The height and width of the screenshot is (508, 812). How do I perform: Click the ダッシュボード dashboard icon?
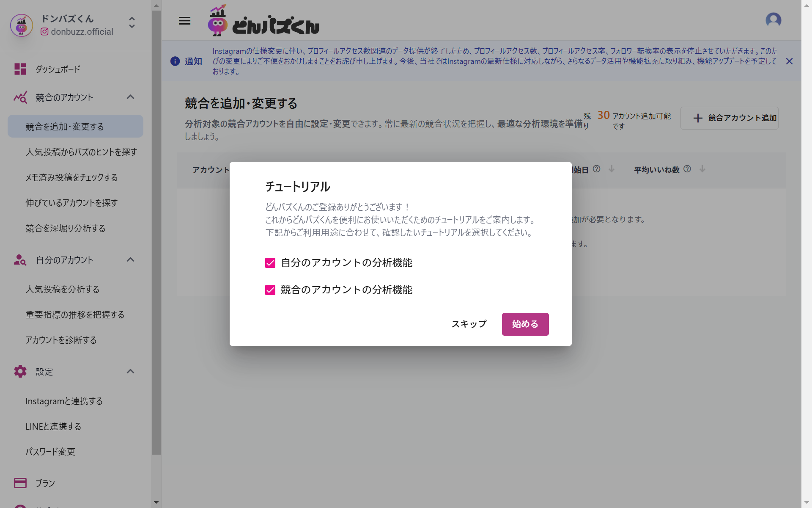tap(20, 69)
